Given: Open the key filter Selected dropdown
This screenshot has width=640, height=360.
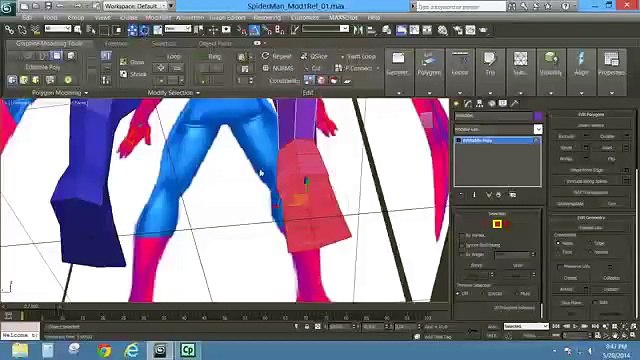Looking at the screenshot, I should point(526,326).
